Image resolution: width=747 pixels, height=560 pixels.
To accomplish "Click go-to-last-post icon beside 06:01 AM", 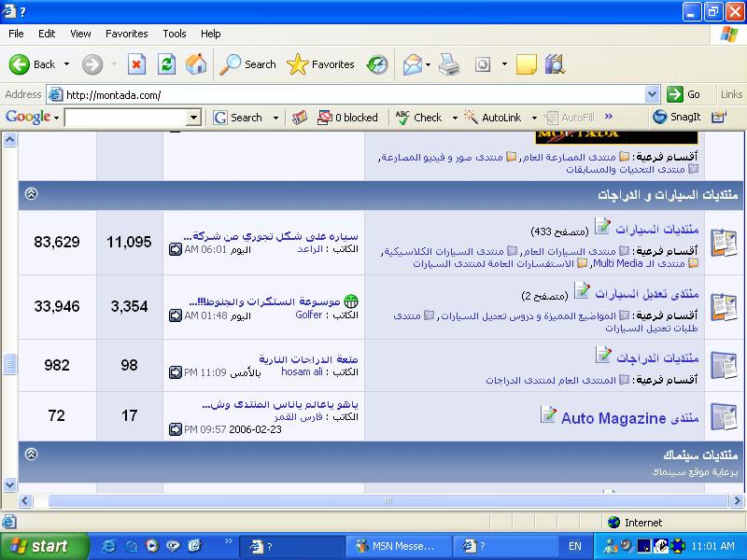I will click(176, 249).
